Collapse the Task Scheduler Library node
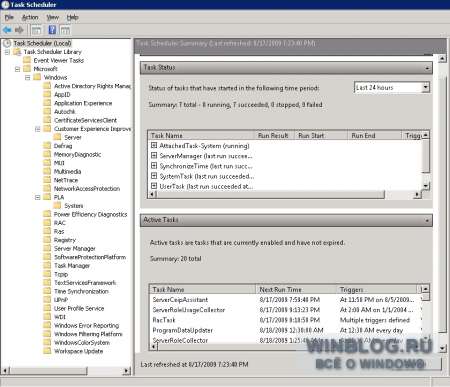 tap(7, 52)
